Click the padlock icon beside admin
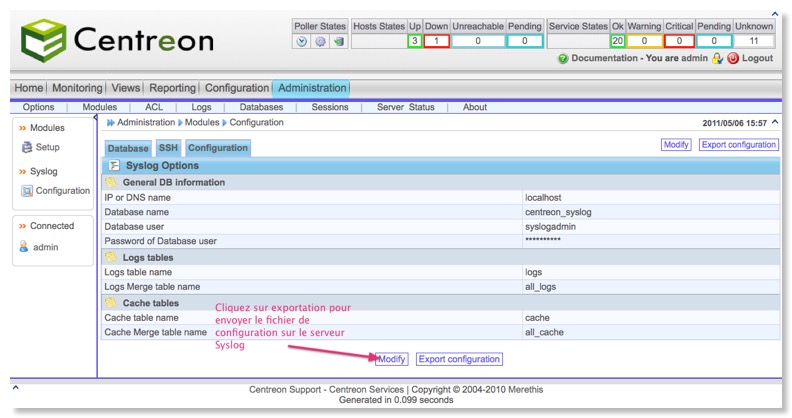The height and width of the screenshot is (418, 792). click(717, 59)
